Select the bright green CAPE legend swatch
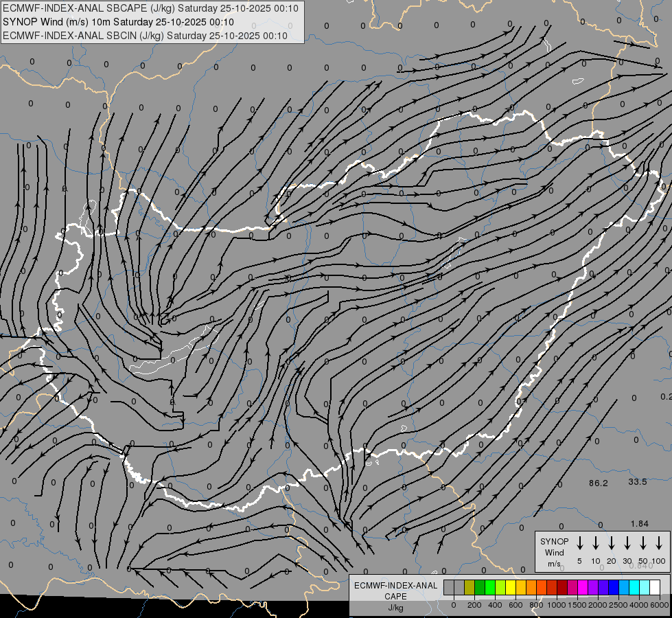 coord(490,587)
